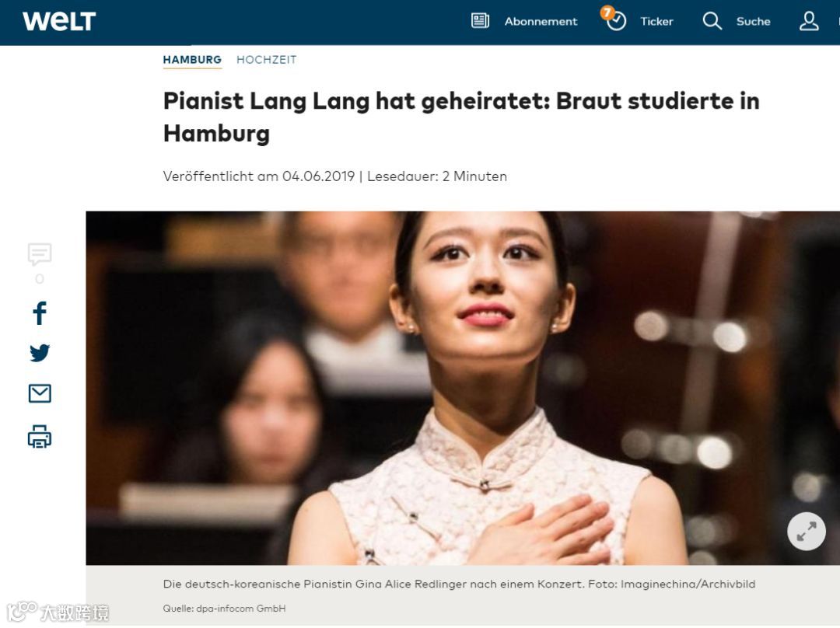Open the HOCHZEIT topic tab
Image resolution: width=840 pixels, height=628 pixels.
coord(266,60)
